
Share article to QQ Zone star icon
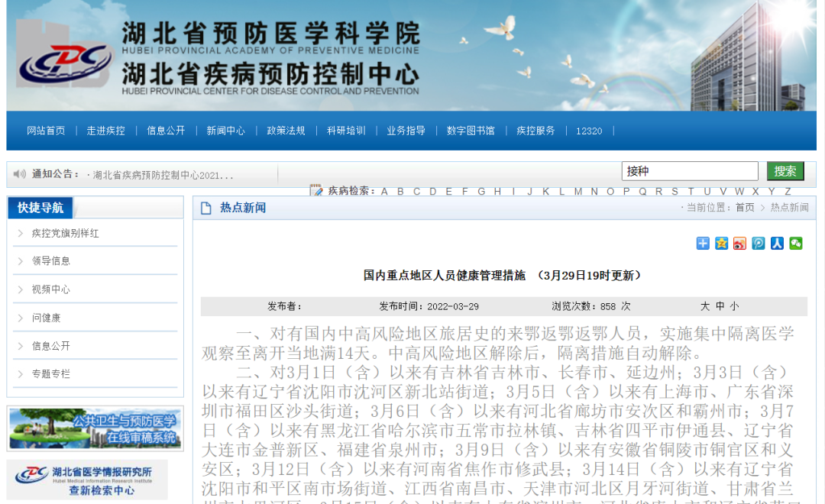(x=721, y=244)
